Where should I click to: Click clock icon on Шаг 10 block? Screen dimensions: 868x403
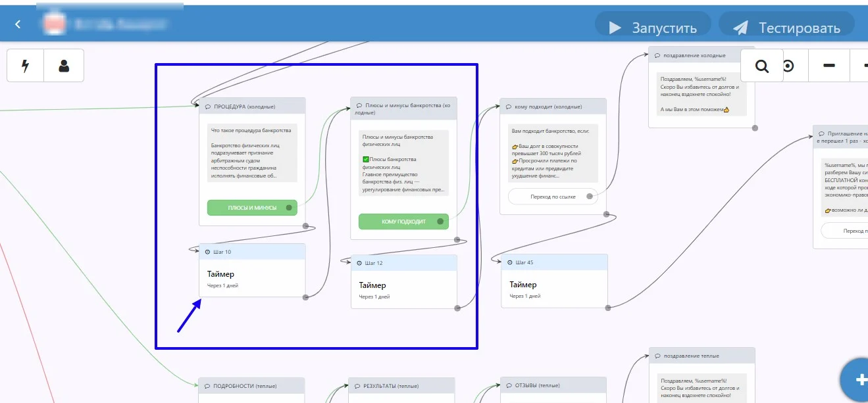(x=208, y=252)
